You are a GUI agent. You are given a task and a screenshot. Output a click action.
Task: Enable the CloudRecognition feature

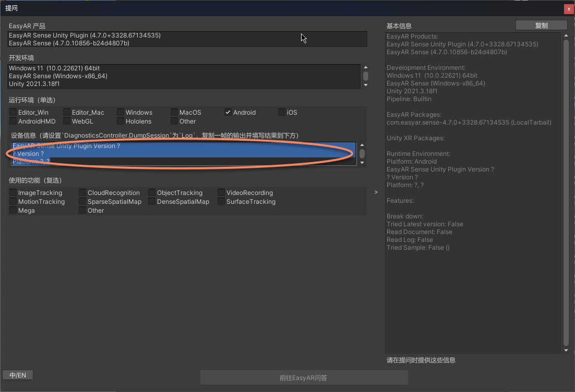(82, 192)
